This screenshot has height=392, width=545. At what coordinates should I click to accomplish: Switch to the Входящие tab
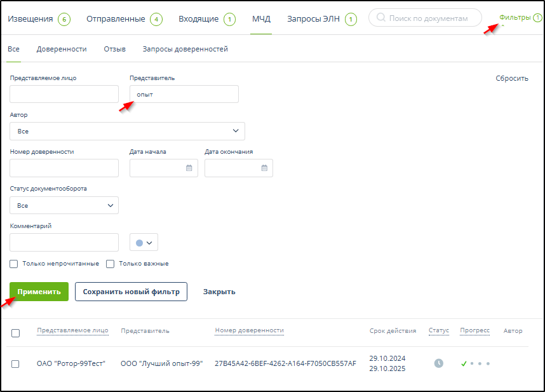[x=198, y=19]
